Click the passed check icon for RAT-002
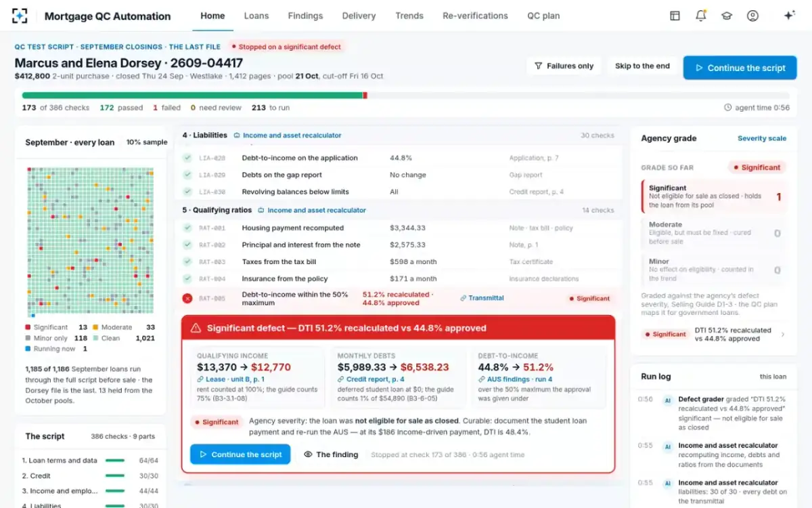This screenshot has width=812, height=508. point(187,245)
